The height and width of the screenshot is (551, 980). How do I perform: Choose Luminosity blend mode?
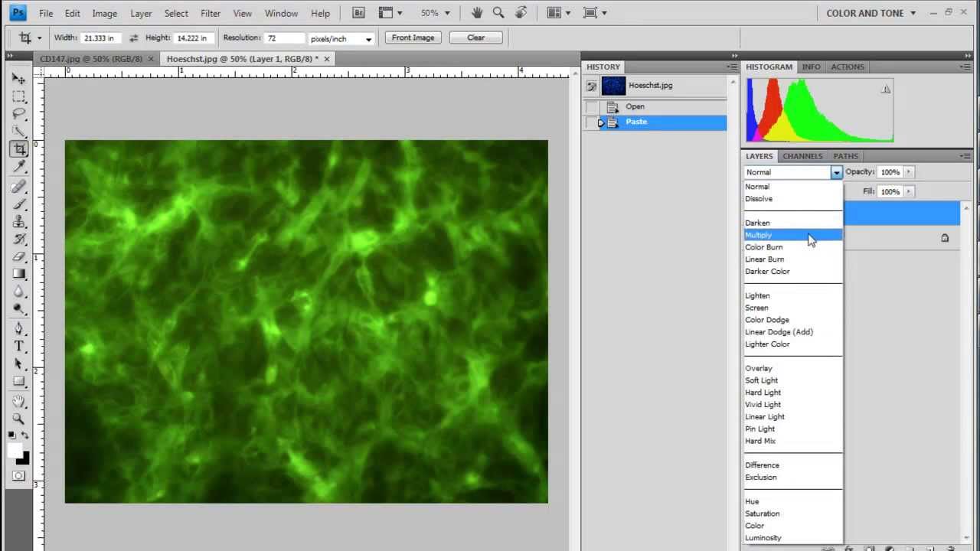[x=793, y=538]
